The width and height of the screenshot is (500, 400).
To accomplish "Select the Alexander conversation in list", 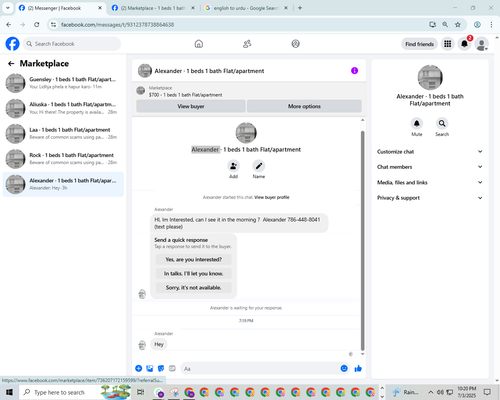I will (x=63, y=184).
